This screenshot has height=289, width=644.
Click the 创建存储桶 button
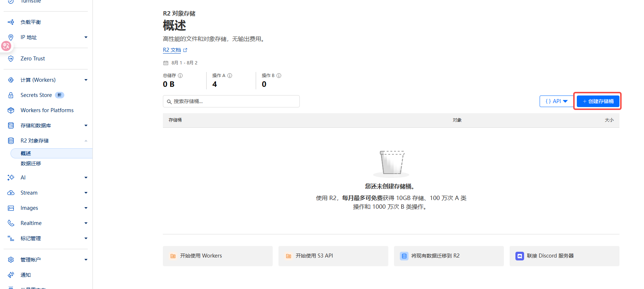click(x=598, y=101)
